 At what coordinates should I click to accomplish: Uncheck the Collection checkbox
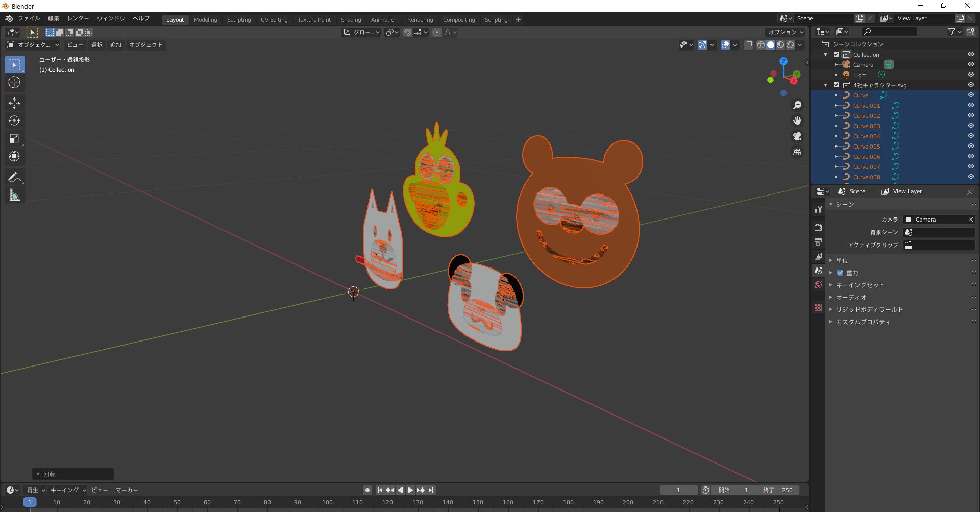pos(836,54)
